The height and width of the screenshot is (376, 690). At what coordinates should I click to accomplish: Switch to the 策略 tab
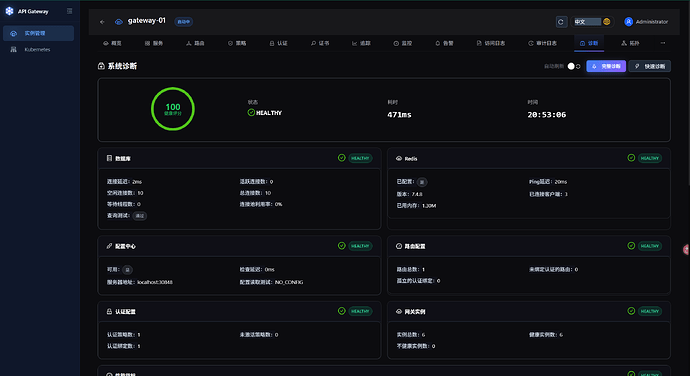pyautogui.click(x=237, y=43)
